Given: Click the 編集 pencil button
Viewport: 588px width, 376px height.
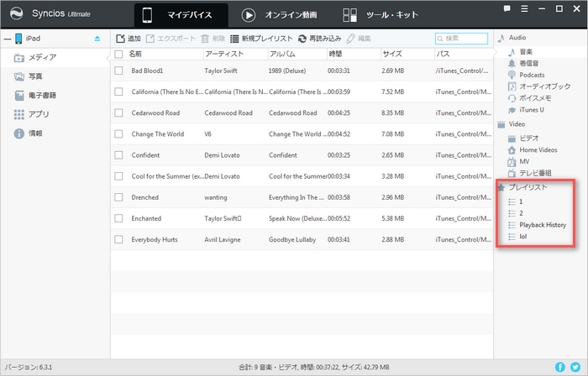Looking at the screenshot, I should 359,39.
